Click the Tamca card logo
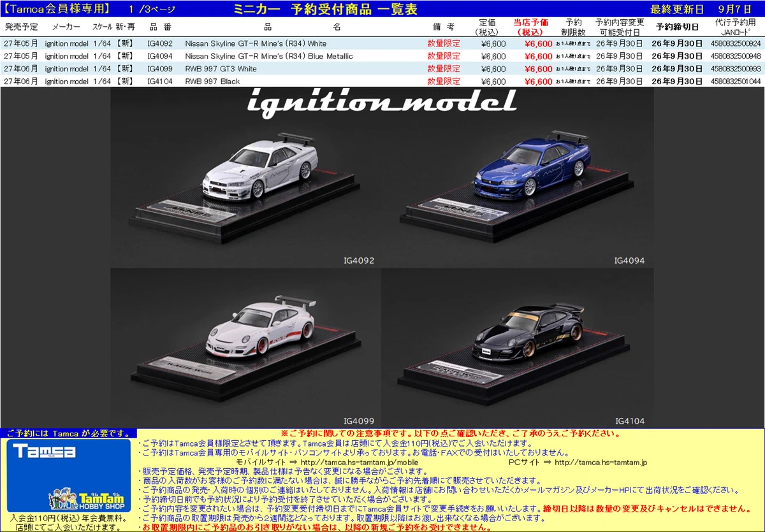Viewport: 765px width, 532px height. (44, 452)
